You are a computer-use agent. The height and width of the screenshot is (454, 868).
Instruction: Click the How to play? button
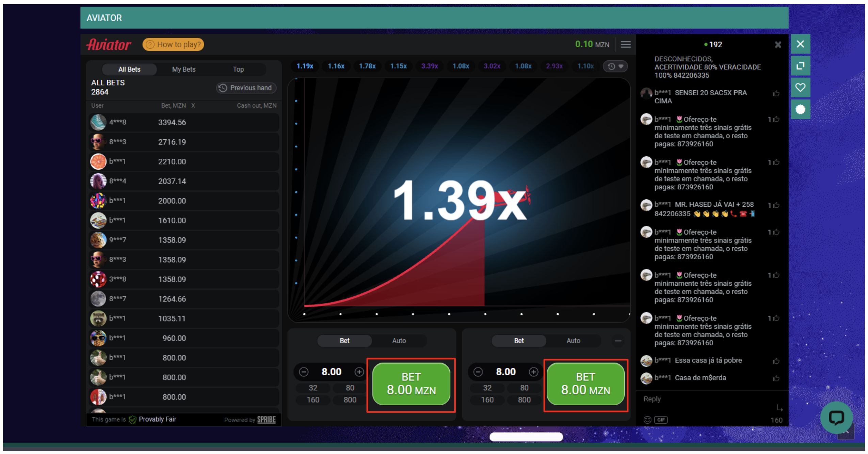173,44
